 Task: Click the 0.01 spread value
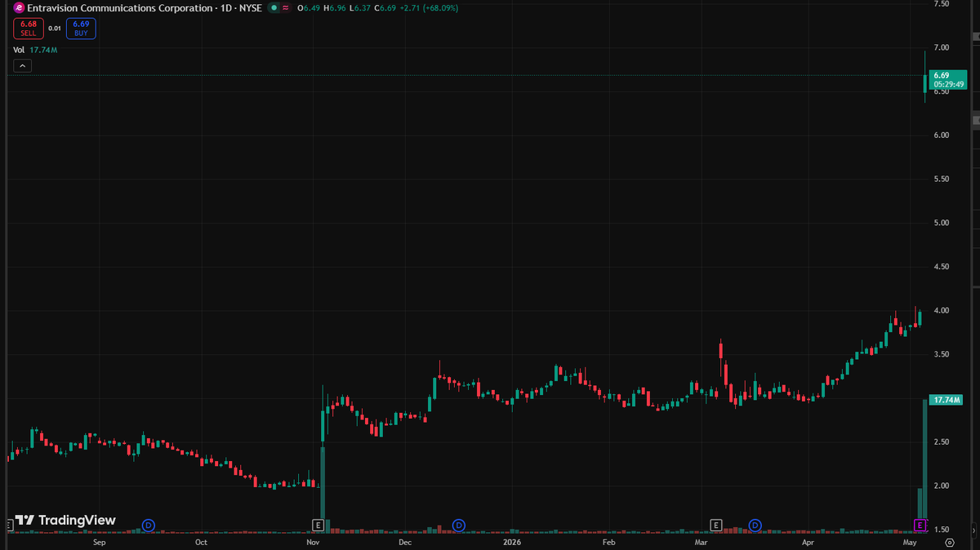click(x=55, y=29)
